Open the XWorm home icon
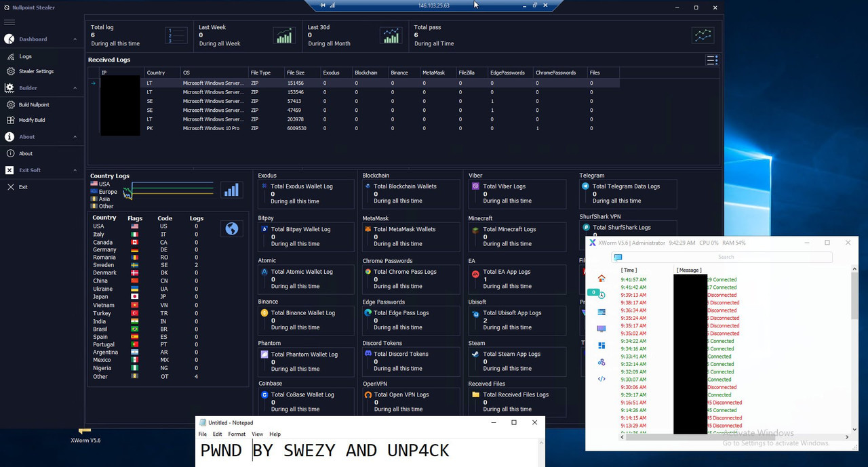The image size is (868, 467). pos(601,278)
